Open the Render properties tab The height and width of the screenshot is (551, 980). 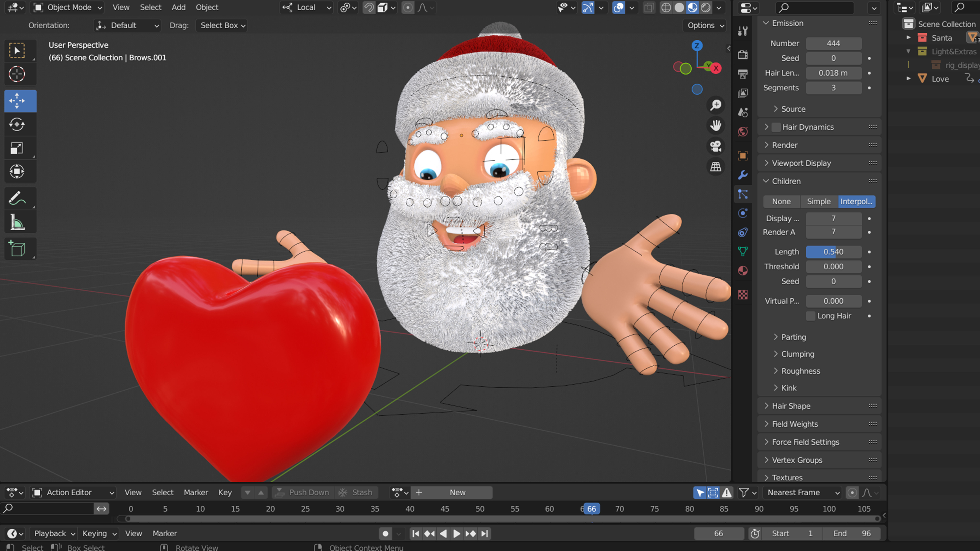(743, 55)
